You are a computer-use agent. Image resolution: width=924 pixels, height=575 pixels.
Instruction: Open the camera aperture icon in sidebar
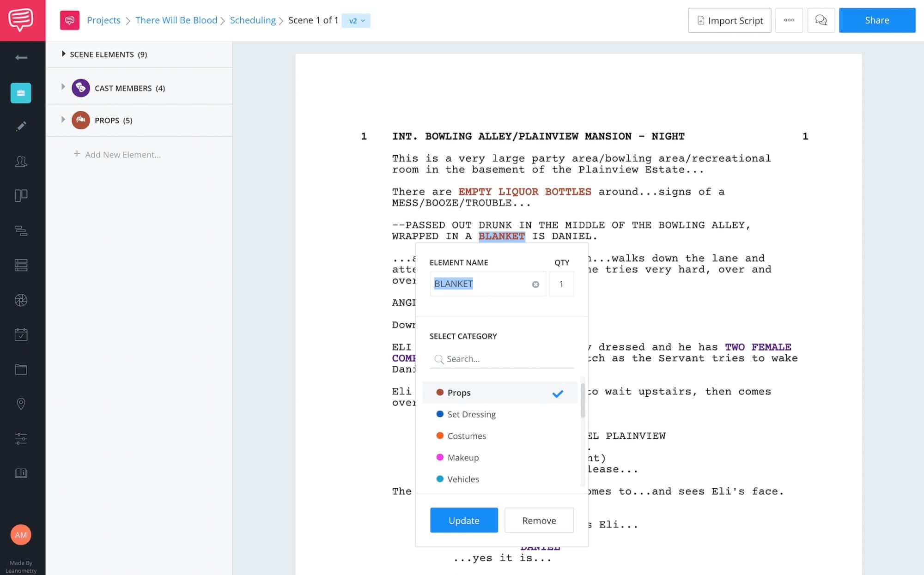[x=21, y=300]
